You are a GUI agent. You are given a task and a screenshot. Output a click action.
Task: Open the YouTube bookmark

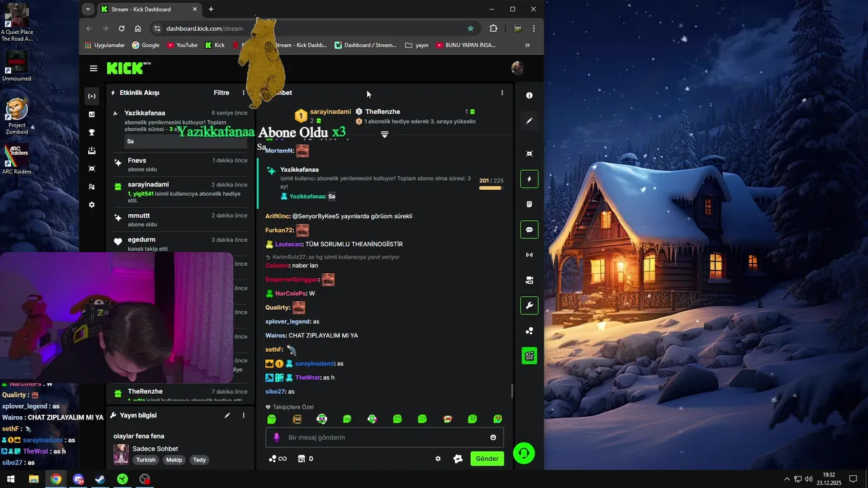click(182, 45)
